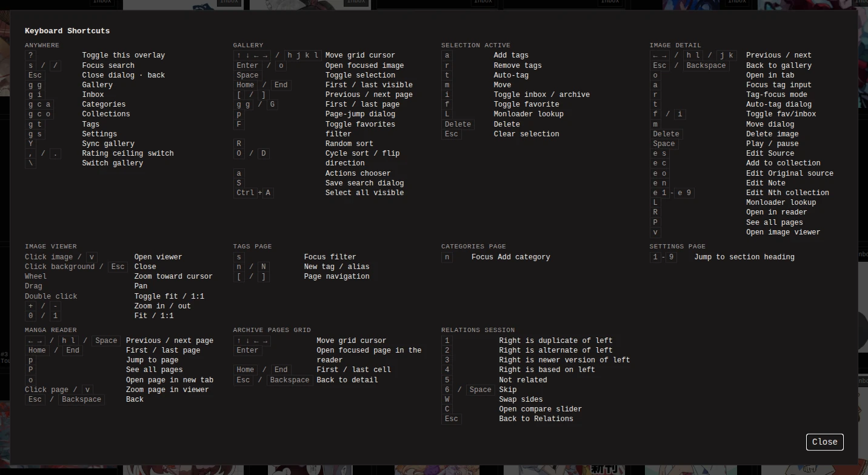Screen dimensions: 868x475
Task: Click the "Select all visible" label
Action: click(x=364, y=193)
